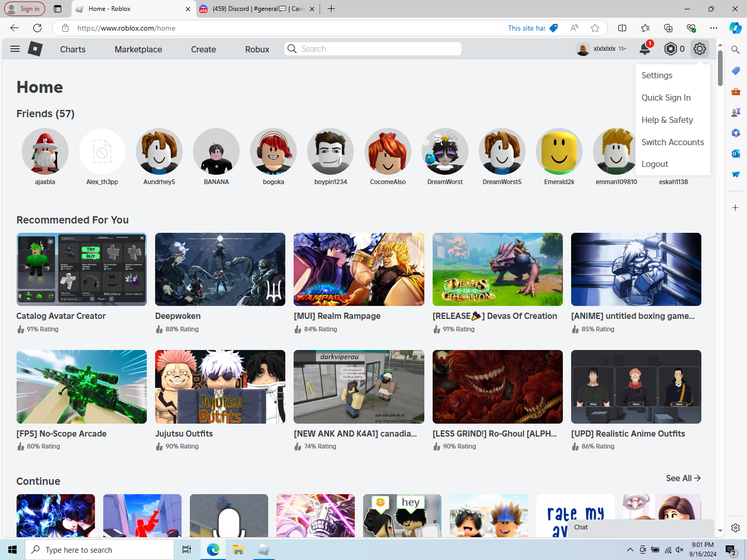The image size is (747, 560).
Task: Select Switch Accounts from the dropdown
Action: click(x=672, y=142)
